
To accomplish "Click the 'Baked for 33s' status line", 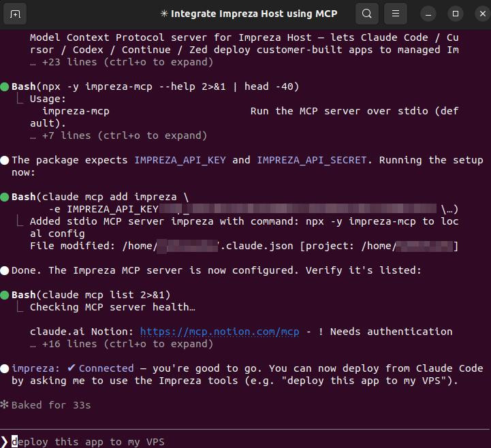I will 51,405.
